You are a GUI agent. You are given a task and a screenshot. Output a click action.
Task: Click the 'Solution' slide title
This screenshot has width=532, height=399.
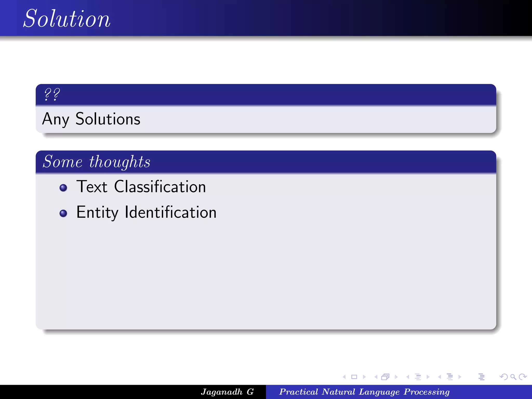click(x=67, y=18)
